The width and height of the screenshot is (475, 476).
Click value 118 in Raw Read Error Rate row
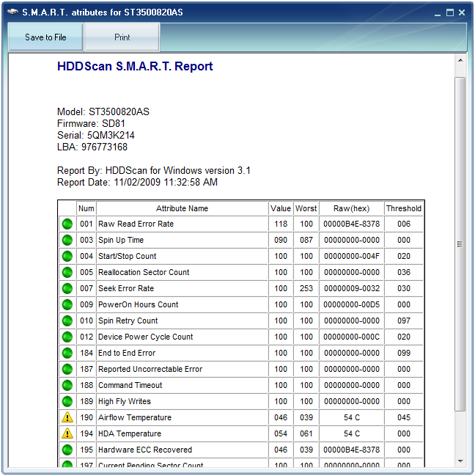[281, 224]
